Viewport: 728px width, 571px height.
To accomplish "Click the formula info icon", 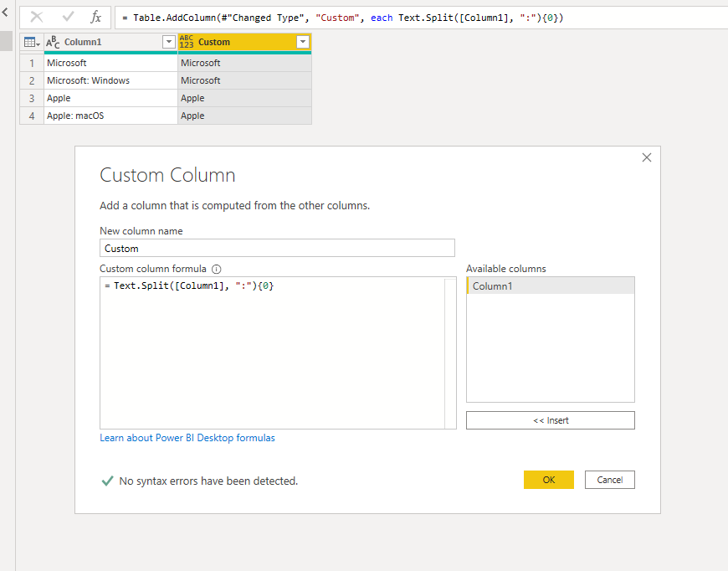I will click(217, 269).
